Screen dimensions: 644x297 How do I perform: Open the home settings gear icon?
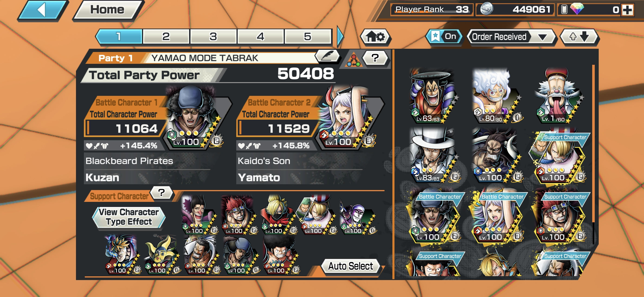(x=375, y=37)
